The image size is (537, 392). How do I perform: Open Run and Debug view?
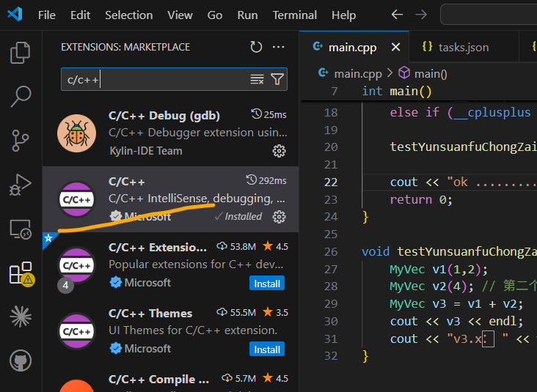(x=21, y=185)
